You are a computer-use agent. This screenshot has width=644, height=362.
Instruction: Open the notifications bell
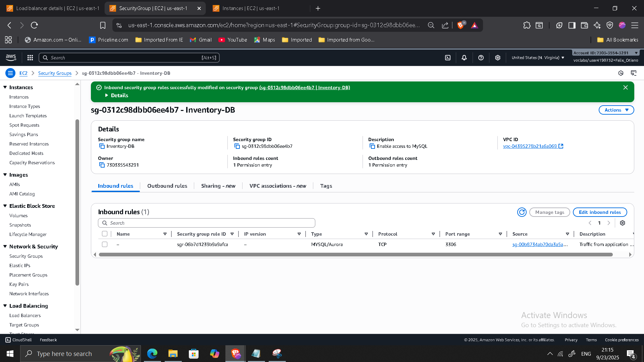[464, 58]
